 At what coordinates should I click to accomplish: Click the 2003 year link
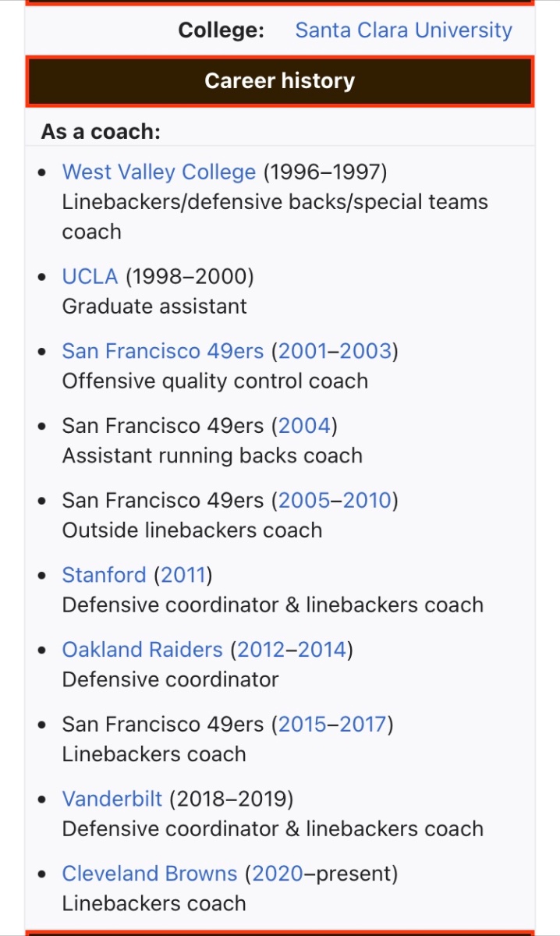point(366,351)
